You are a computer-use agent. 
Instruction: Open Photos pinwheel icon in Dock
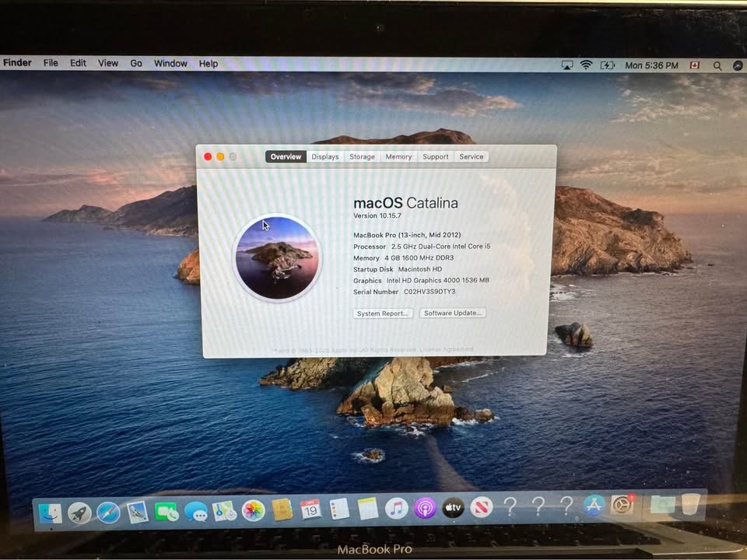(x=254, y=510)
